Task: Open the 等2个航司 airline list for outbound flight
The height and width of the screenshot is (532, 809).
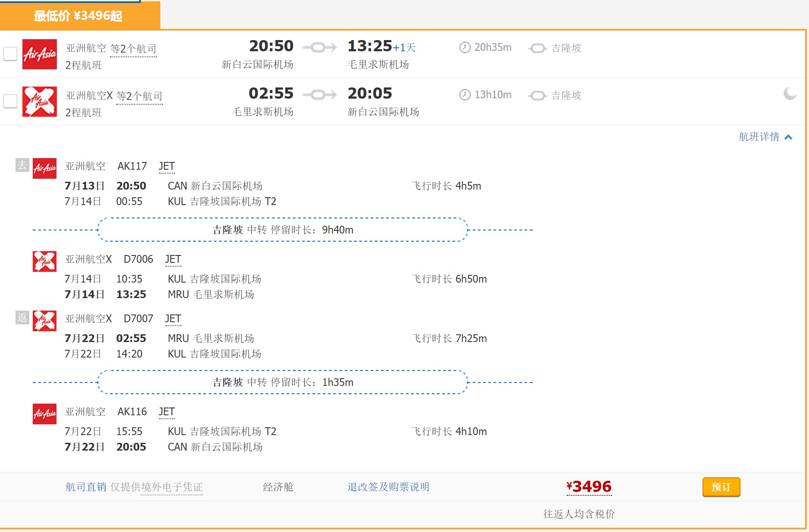Action: (133, 49)
